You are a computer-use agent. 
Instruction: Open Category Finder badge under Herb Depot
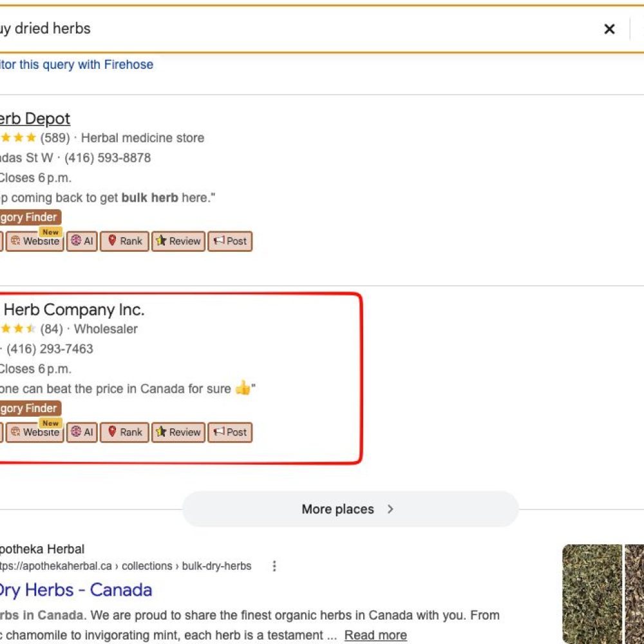pos(30,217)
